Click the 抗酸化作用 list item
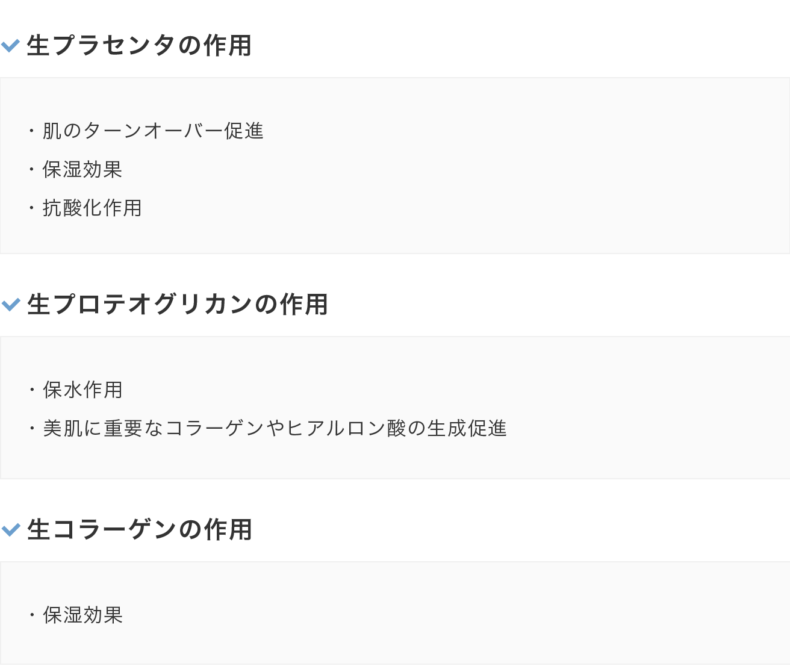This screenshot has width=790, height=672. tap(92, 208)
